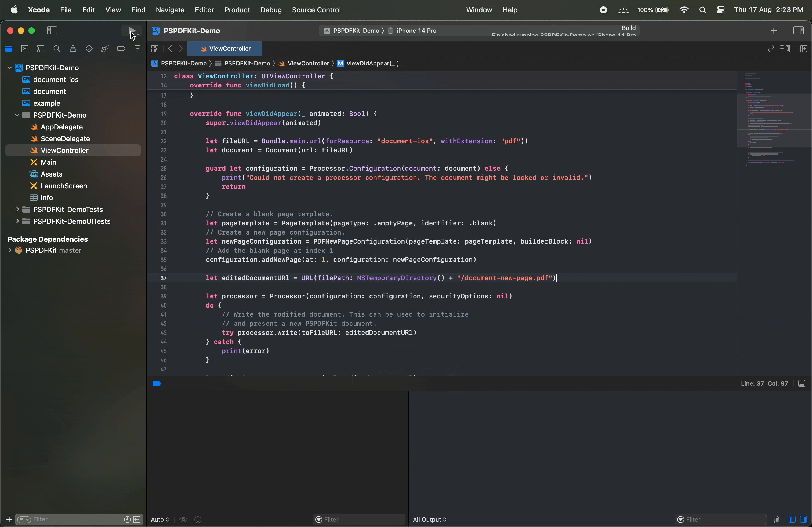Click viewDidAppear in the jump bar
Screen dimensions: 812x527
(372, 64)
